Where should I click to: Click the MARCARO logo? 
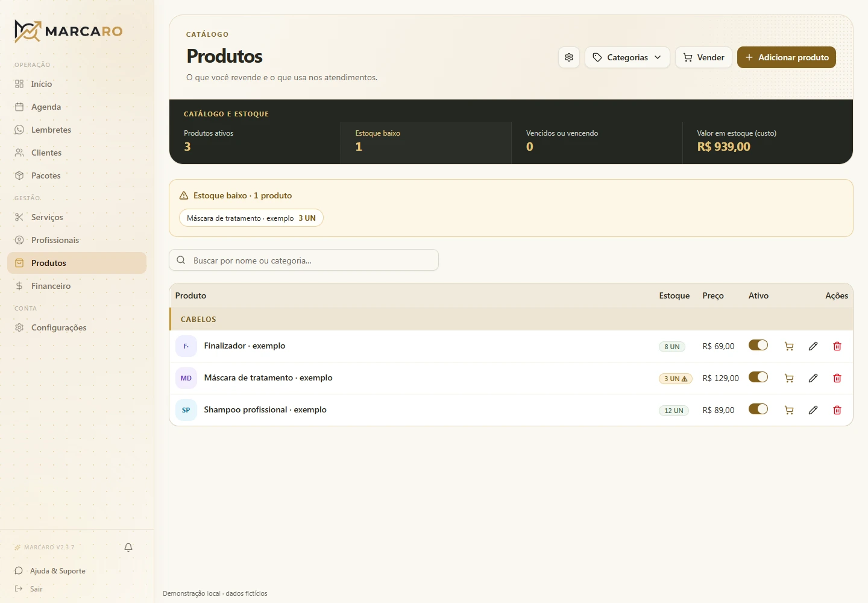coord(68,31)
